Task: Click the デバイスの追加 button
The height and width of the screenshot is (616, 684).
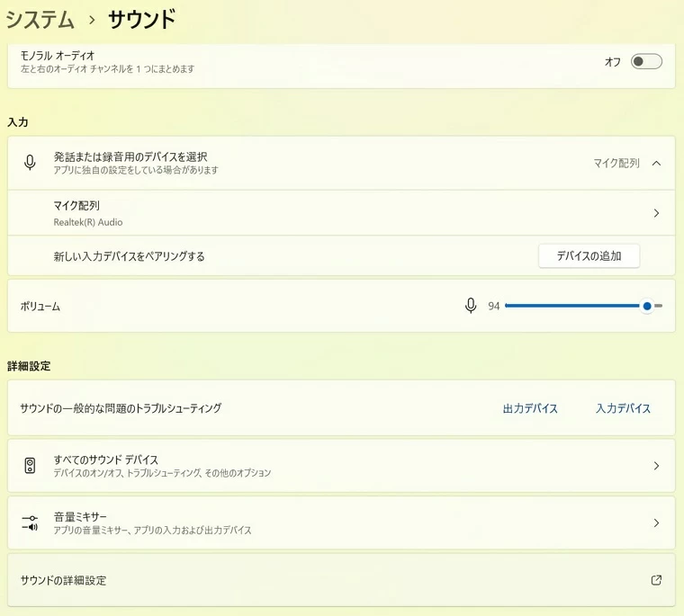Action: pyautogui.click(x=589, y=256)
